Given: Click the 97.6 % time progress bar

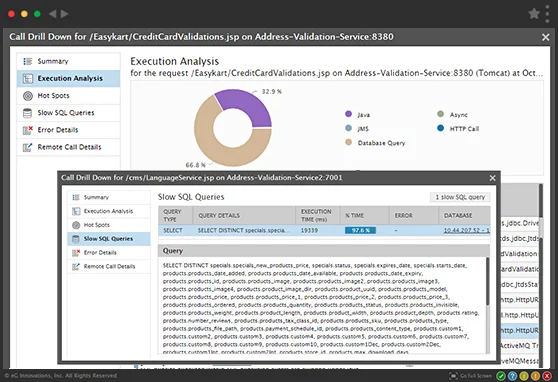Looking at the screenshot, I should 360,231.
